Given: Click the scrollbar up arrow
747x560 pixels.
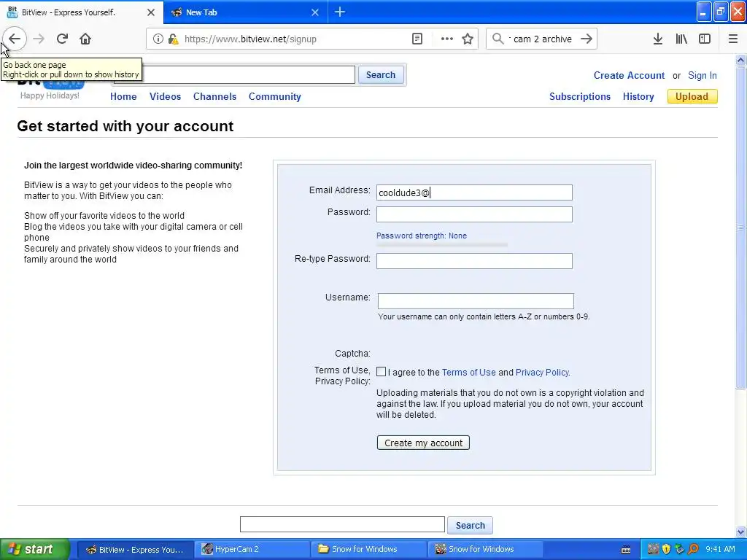Looking at the screenshot, I should [740, 60].
